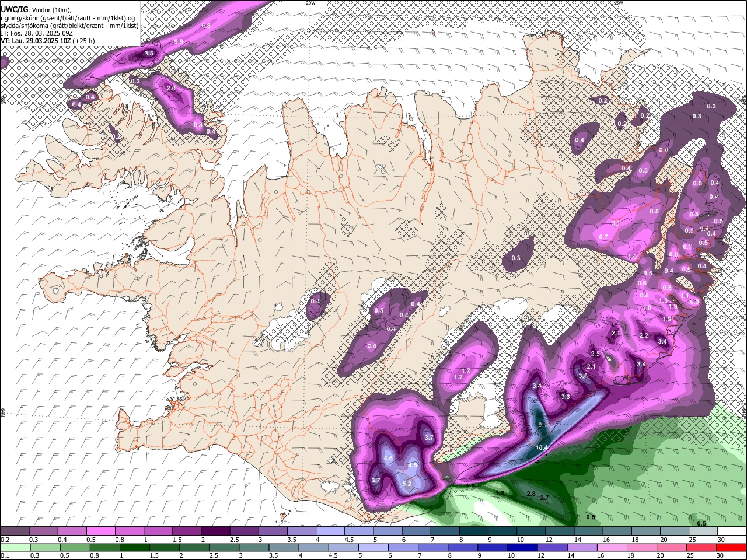Click the 3.6 value on the map

pos(582,376)
